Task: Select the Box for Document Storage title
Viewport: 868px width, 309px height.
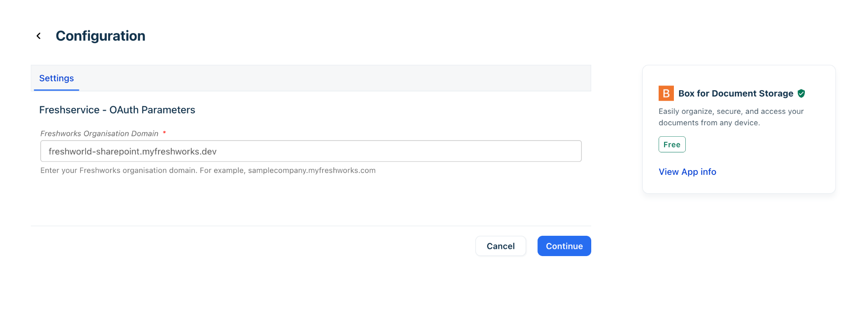Action: [736, 94]
